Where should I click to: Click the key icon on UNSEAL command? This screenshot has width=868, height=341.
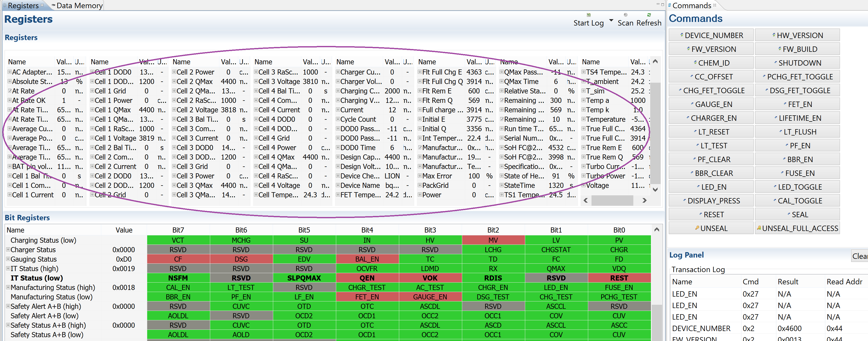tap(697, 228)
